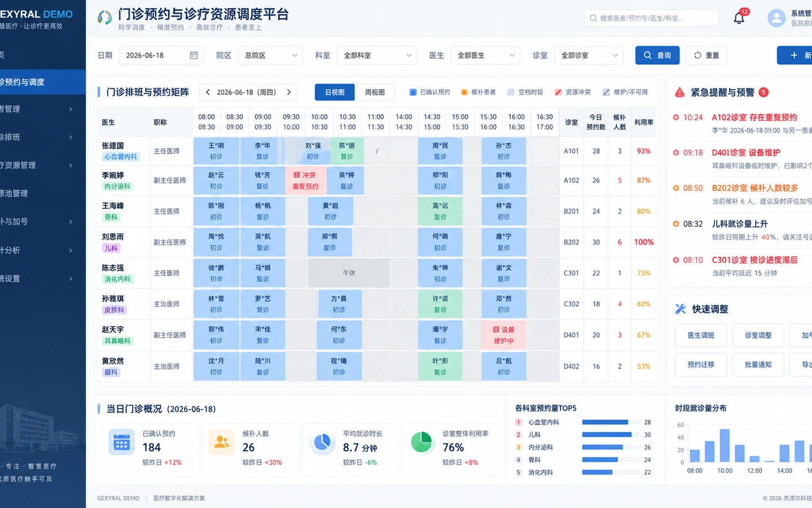Click the 资源冲突 red legend swatch
The width and height of the screenshot is (812, 508).
pos(558,92)
